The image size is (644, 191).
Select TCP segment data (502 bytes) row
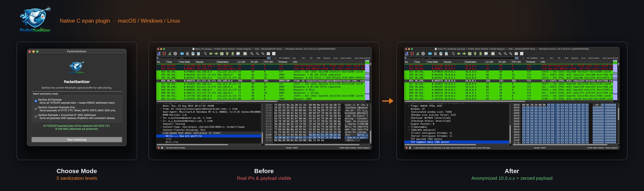457,142
